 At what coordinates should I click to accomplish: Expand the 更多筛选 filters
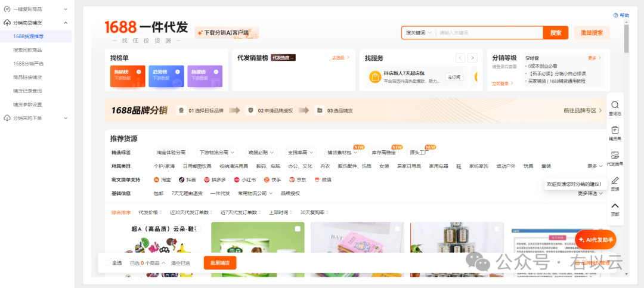point(590,193)
